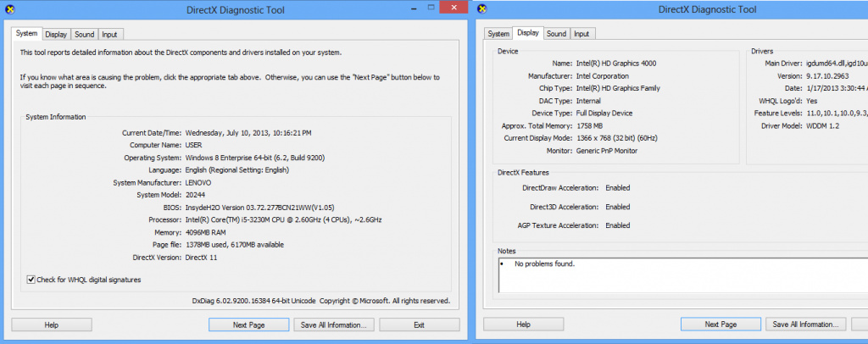Click Save All Information in left window
The width and height of the screenshot is (868, 344).
(x=334, y=325)
